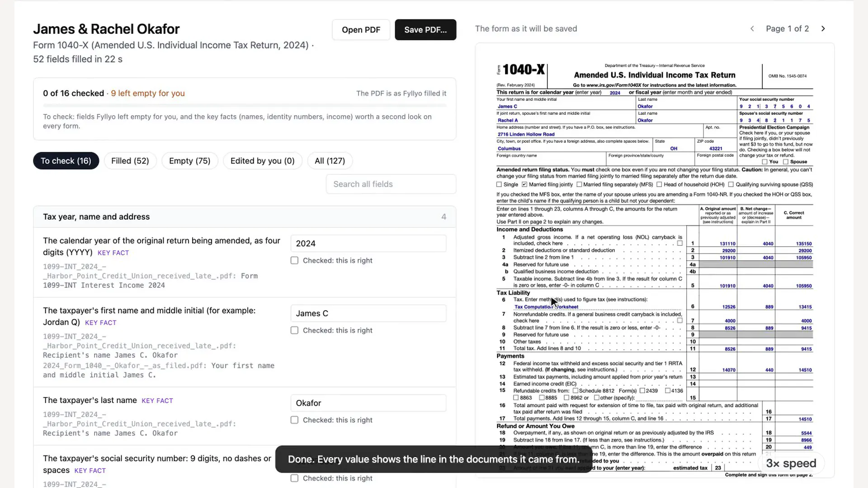The image size is (868, 488).
Task: Select the Empty (75) filter tab
Action: tap(190, 161)
